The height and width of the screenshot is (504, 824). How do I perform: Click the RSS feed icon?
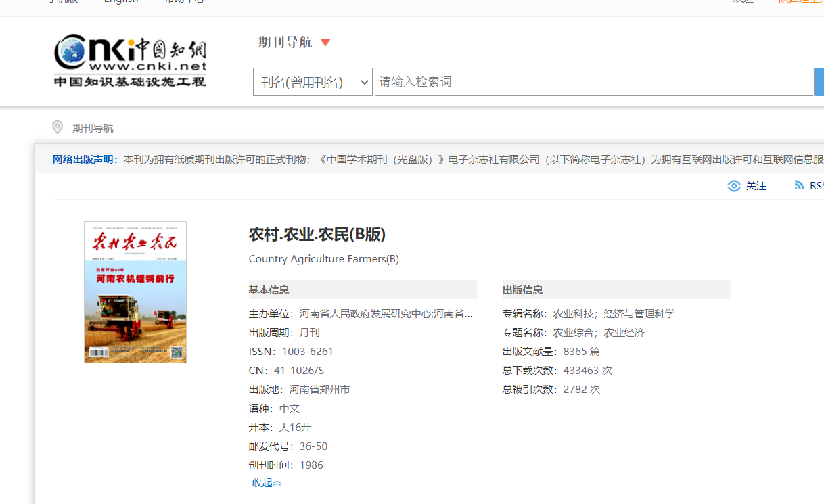tap(799, 185)
